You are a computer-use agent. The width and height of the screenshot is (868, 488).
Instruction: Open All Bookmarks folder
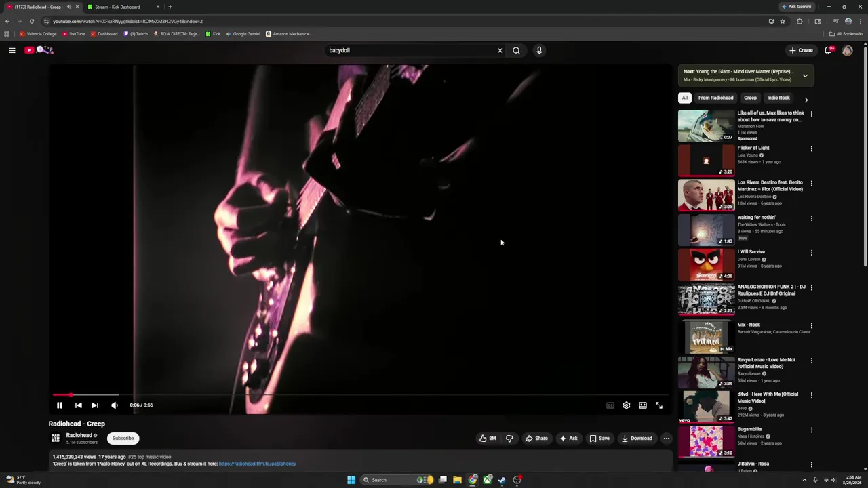[846, 34]
